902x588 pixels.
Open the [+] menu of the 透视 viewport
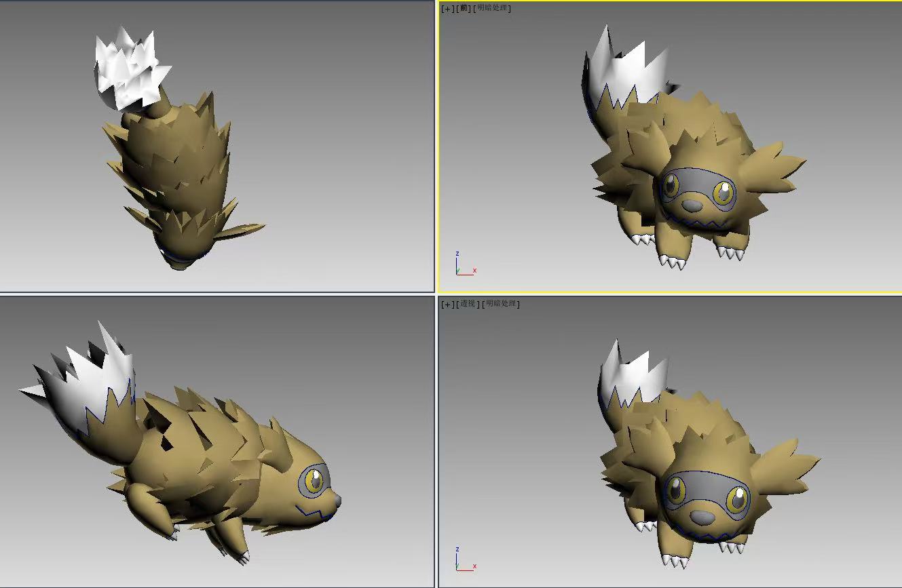click(447, 304)
